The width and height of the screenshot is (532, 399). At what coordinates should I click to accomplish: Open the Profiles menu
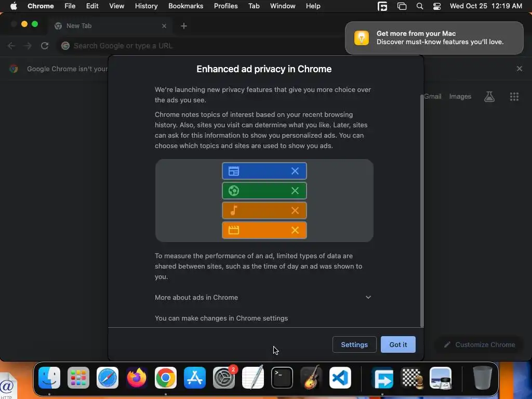(x=225, y=6)
